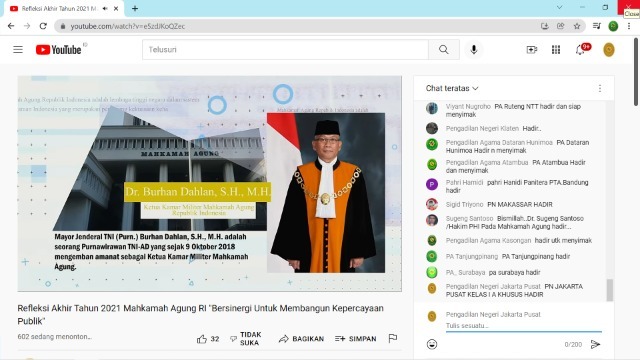Open the YouTube account avatar menu

point(609,50)
